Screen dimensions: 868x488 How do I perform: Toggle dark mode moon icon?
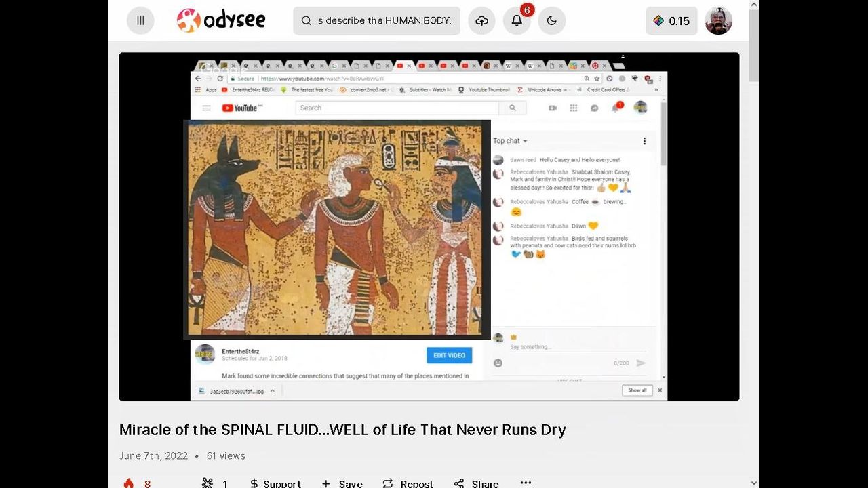552,20
